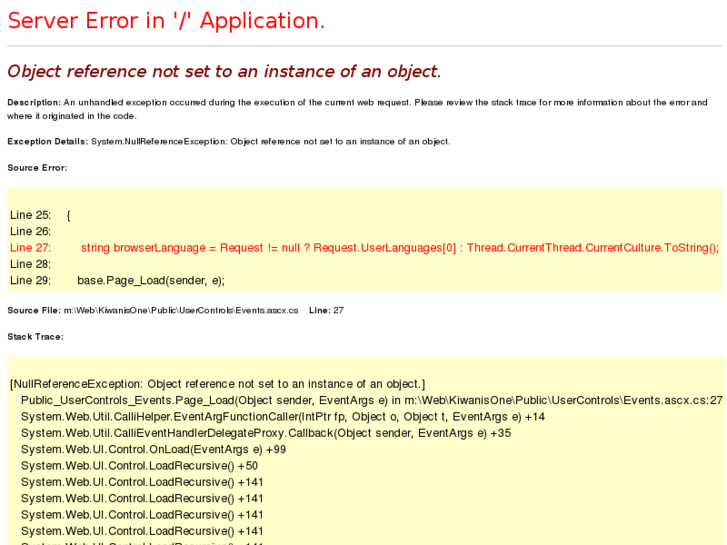Click the empty 'Line 26:' row
The height and width of the screenshot is (545, 727).
(31, 231)
